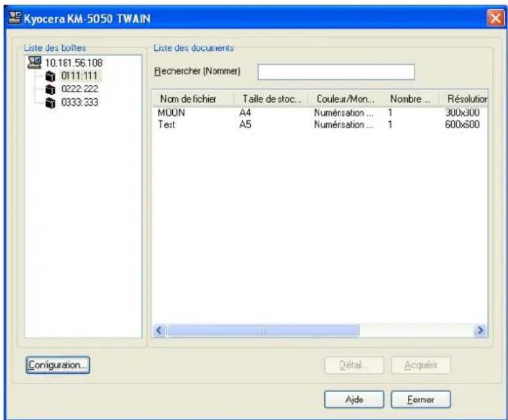Image resolution: width=508 pixels, height=420 pixels.
Task: Click the right arrow of horizontal scrollbar
Action: pos(480,330)
